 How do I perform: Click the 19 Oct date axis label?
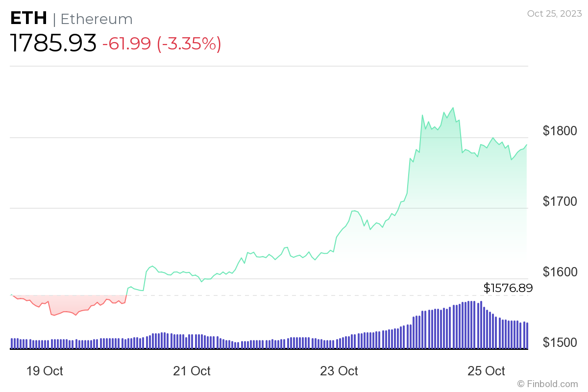(44, 371)
